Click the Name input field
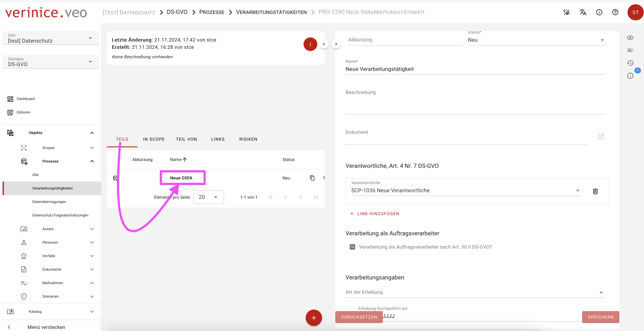This screenshot has width=644, height=331. coord(475,69)
